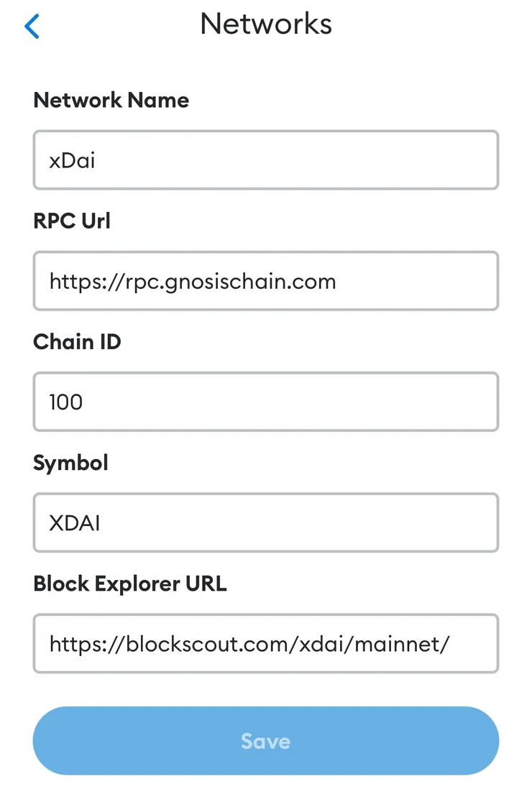Image resolution: width=532 pixels, height=812 pixels.
Task: Select the RPC Url field
Action: click(266, 281)
